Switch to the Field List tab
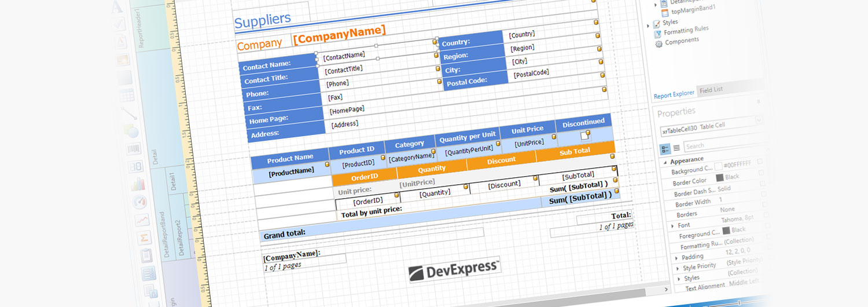Viewport: 868px width, 307px height. point(711,90)
